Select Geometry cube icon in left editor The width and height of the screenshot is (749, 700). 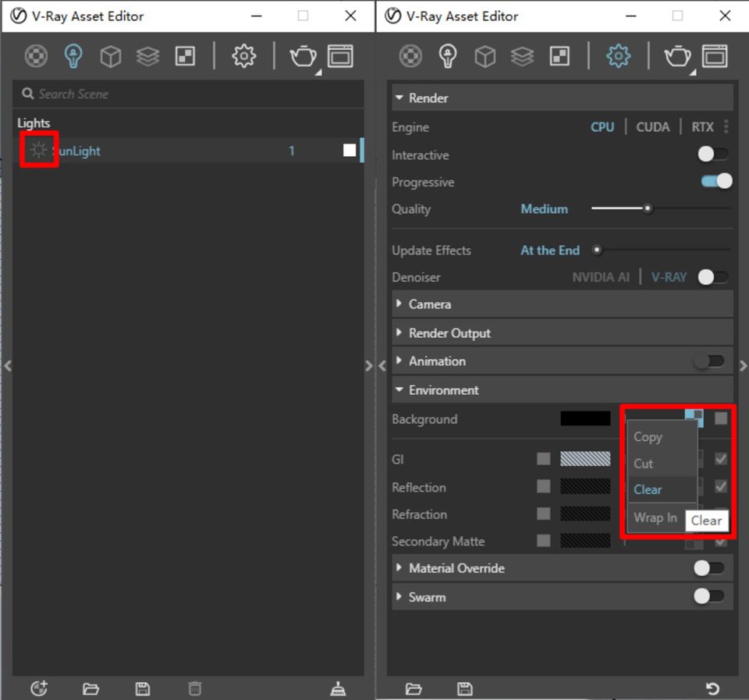pyautogui.click(x=111, y=56)
